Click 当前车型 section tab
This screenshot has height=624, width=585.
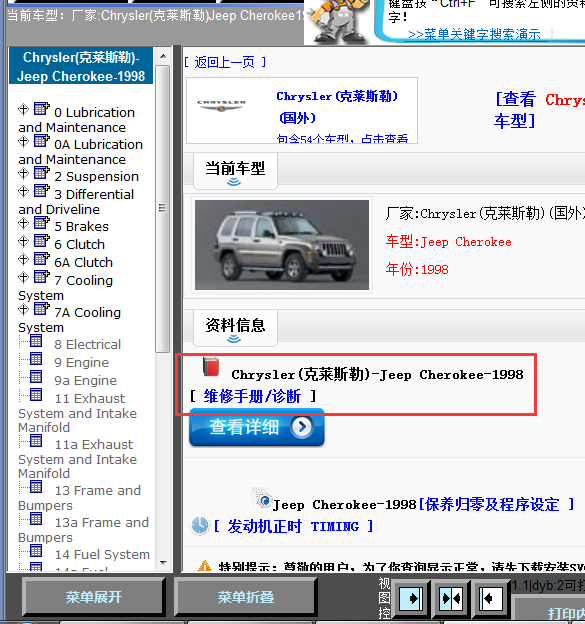[235, 171]
